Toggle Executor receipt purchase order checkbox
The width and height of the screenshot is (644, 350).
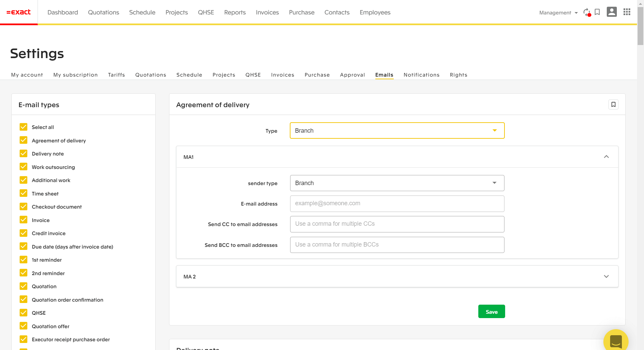tap(23, 339)
